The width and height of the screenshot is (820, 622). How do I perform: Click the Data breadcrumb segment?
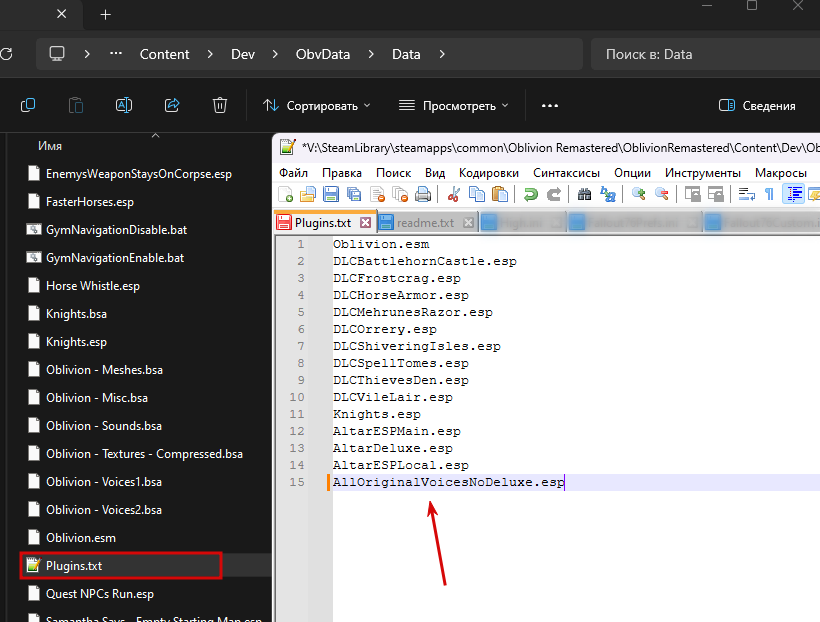pyautogui.click(x=406, y=54)
